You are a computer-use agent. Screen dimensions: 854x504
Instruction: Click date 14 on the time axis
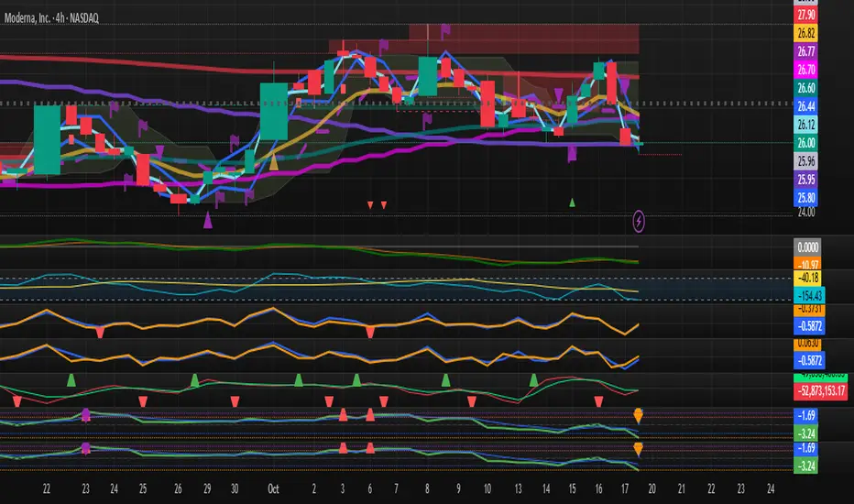[546, 488]
